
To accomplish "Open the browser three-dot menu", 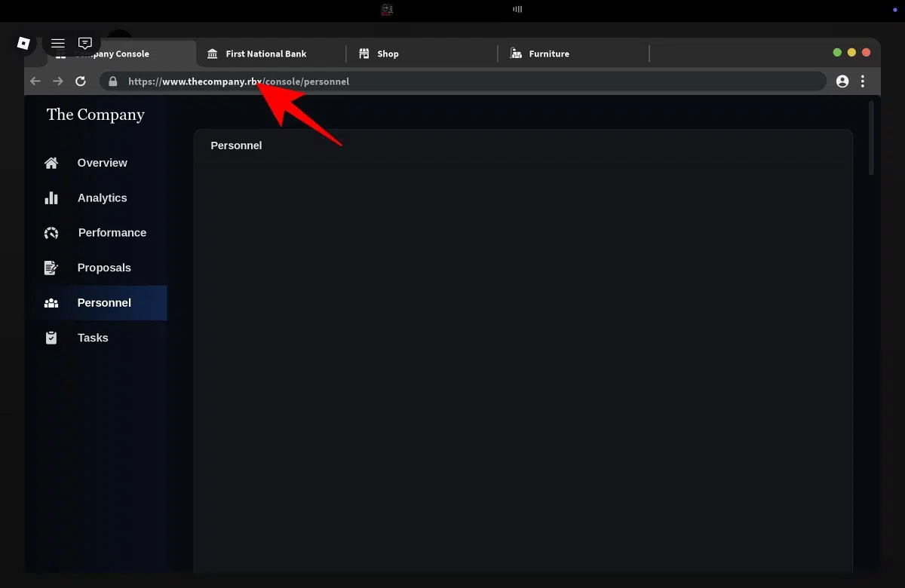I will 863,81.
